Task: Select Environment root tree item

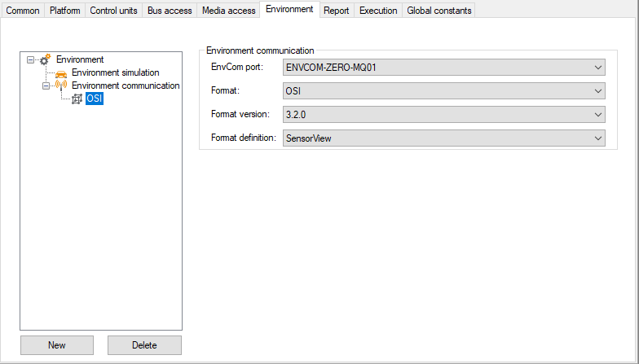Action: coord(80,59)
